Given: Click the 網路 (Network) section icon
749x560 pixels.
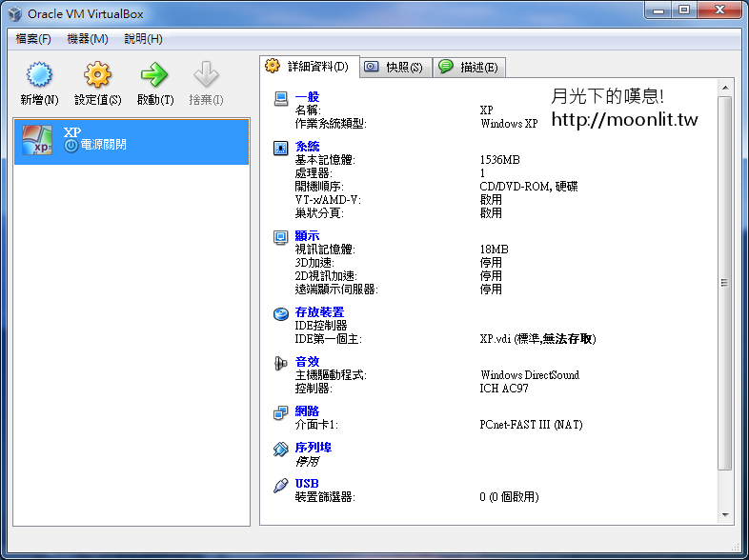Looking at the screenshot, I should point(281,411).
